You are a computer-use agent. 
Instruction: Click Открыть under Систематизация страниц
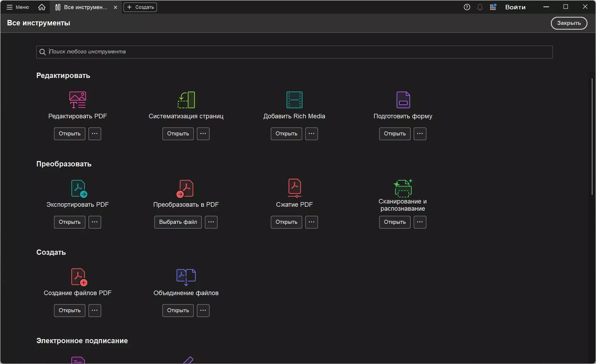tap(178, 134)
